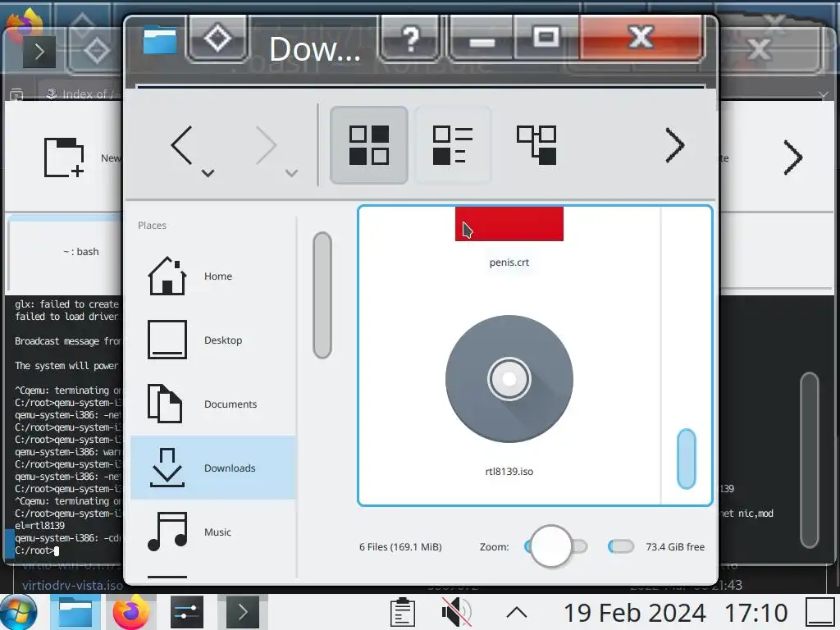Viewport: 840px width, 630px height.
Task: Click the penis.crt file name
Action: point(509,262)
